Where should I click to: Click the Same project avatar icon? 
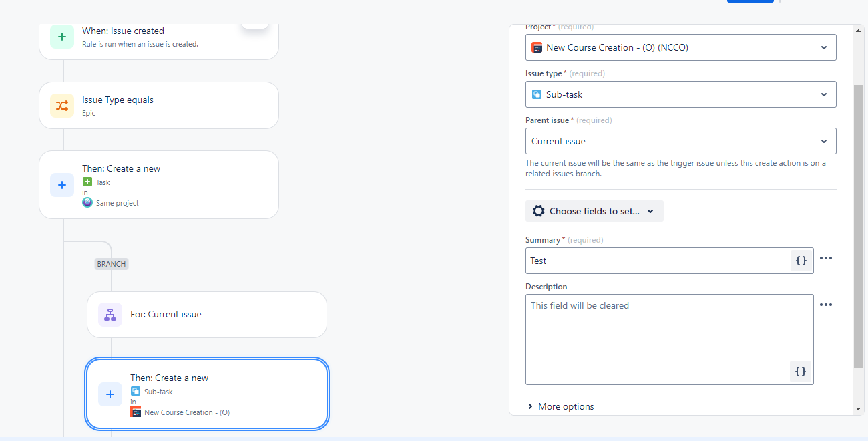coord(87,202)
